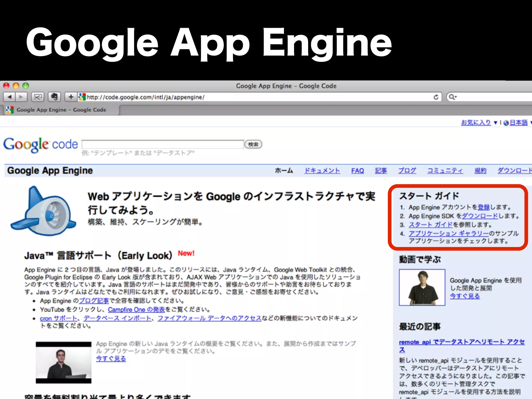Image resolution: width=532 pixels, height=399 pixels.
Task: Click the reload icon in address bar
Action: [x=436, y=97]
